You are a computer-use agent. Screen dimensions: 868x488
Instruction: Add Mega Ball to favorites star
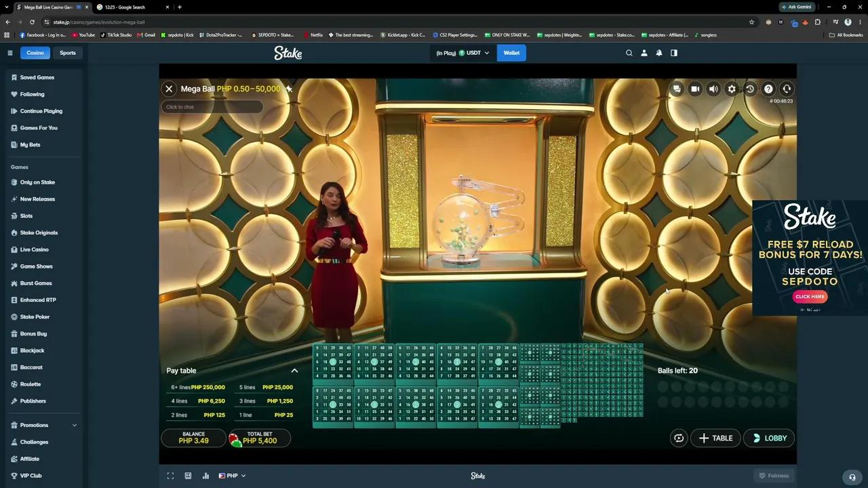pyautogui.click(x=289, y=89)
